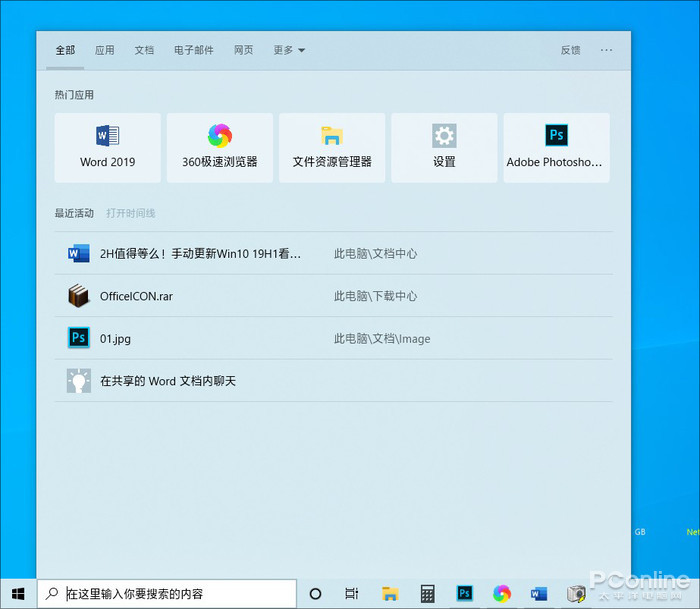Image resolution: width=700 pixels, height=609 pixels.
Task: Click the camera capture tool taskbar icon
Action: pyautogui.click(x=576, y=594)
